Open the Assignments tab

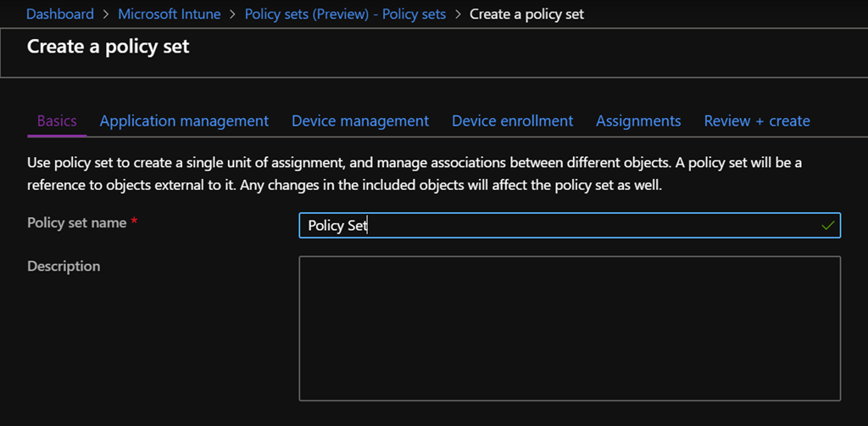point(638,121)
